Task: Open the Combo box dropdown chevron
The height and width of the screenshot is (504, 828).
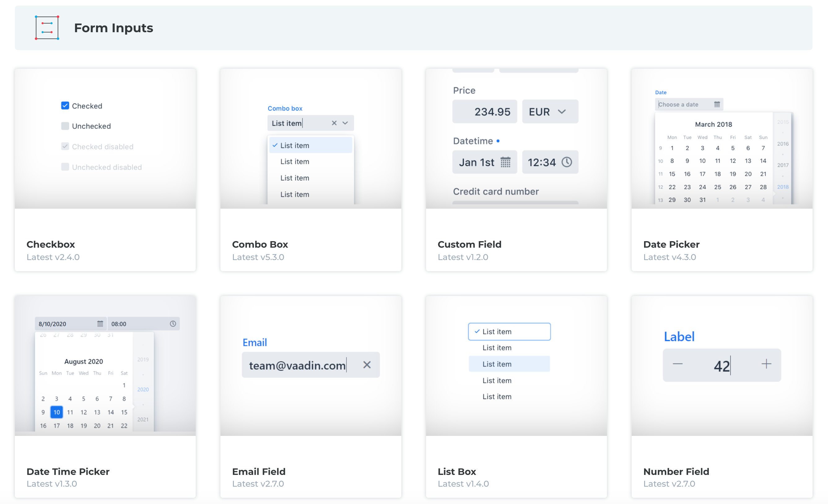Action: 345,123
